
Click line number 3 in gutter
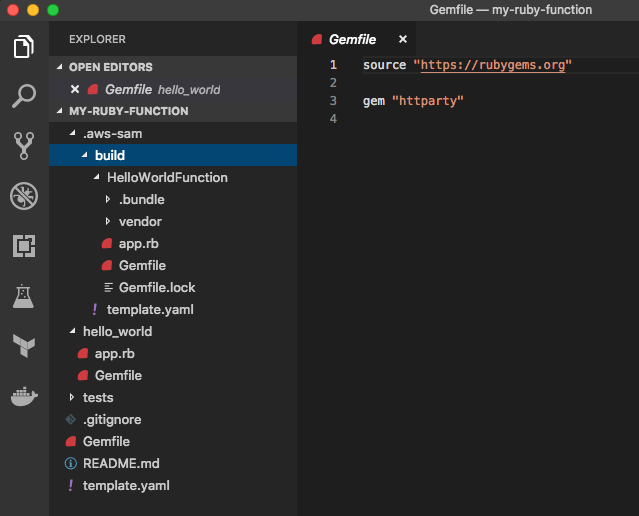point(333,101)
